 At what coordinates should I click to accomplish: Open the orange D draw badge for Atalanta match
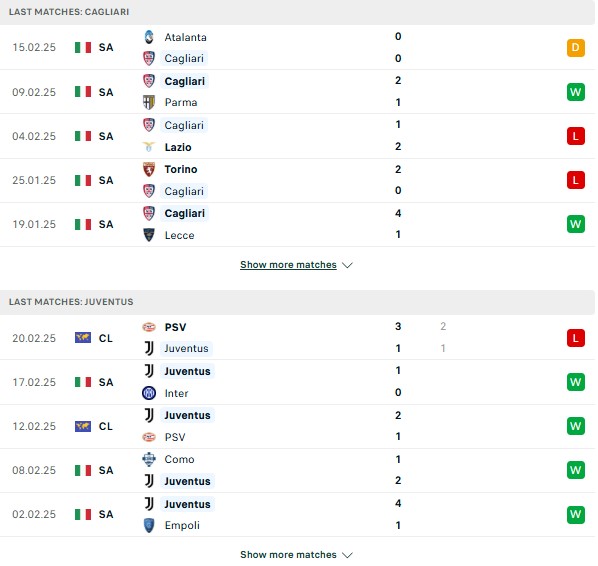point(575,48)
